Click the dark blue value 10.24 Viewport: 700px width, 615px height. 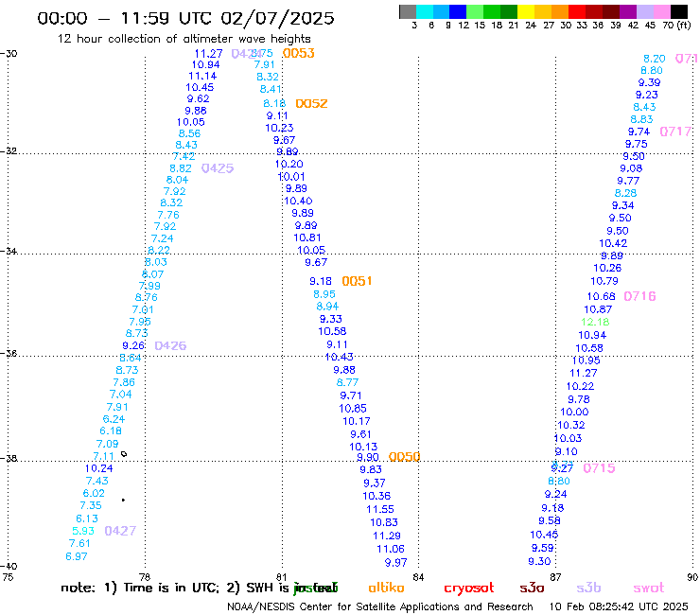[99, 468]
